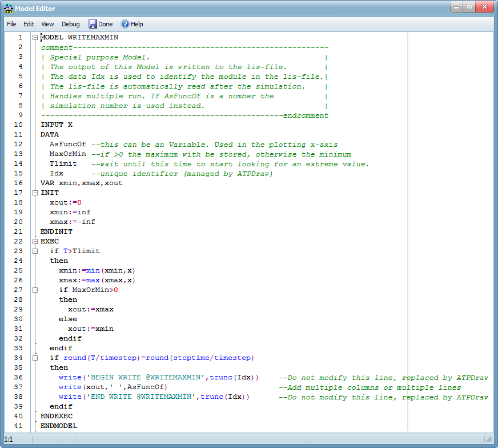Click the BEGIN WRITE write statement

(159, 378)
